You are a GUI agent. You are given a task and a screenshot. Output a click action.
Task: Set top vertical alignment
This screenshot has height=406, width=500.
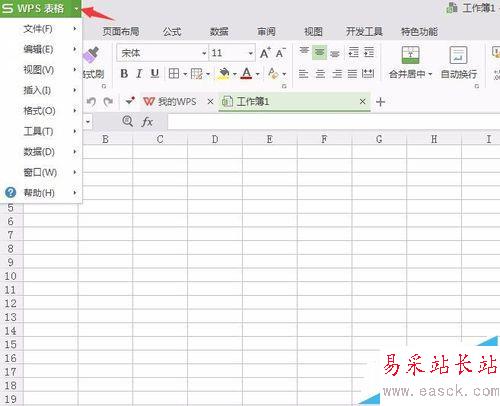304,51
